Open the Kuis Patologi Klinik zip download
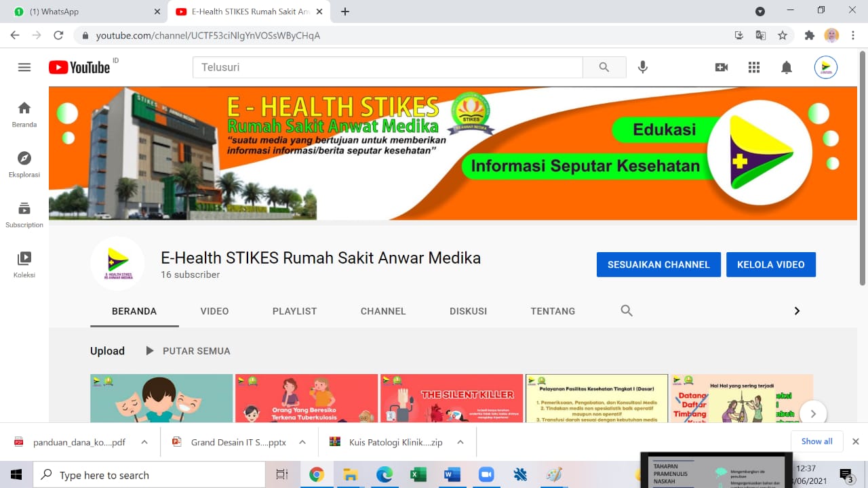 [387, 442]
